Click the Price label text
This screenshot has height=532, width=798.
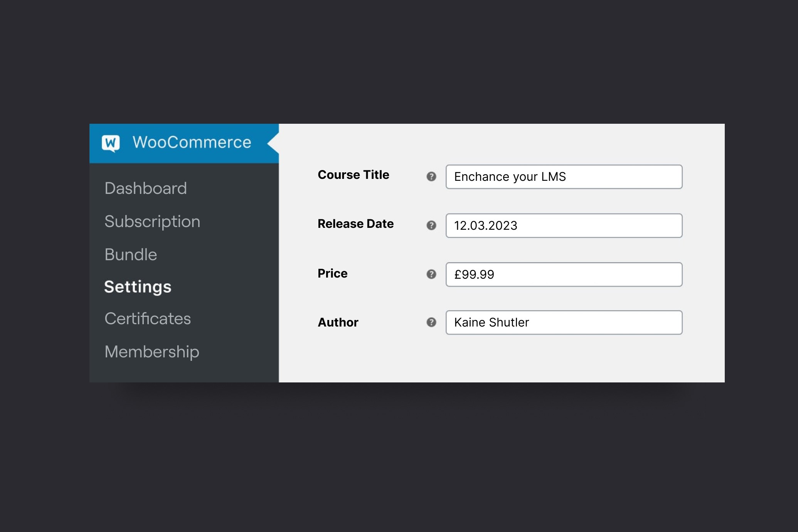pos(332,274)
